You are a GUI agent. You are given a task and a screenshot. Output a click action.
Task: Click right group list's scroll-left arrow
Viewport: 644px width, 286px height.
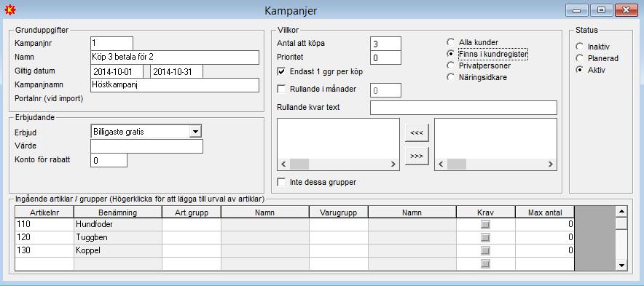(x=441, y=164)
